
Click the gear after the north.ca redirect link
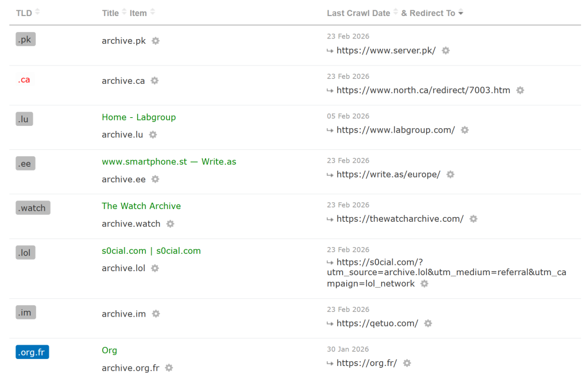click(x=520, y=90)
